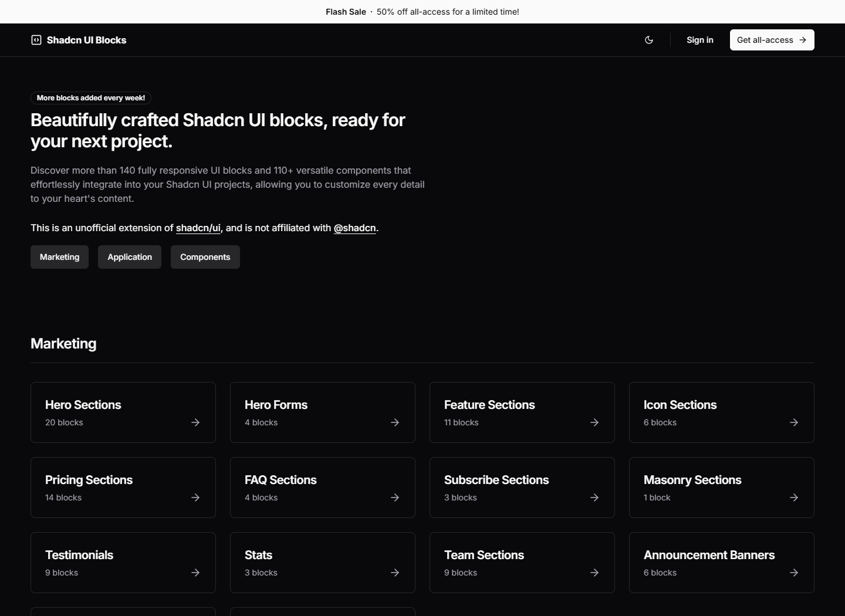Click arrow icon on Announcement Banners card

click(794, 573)
